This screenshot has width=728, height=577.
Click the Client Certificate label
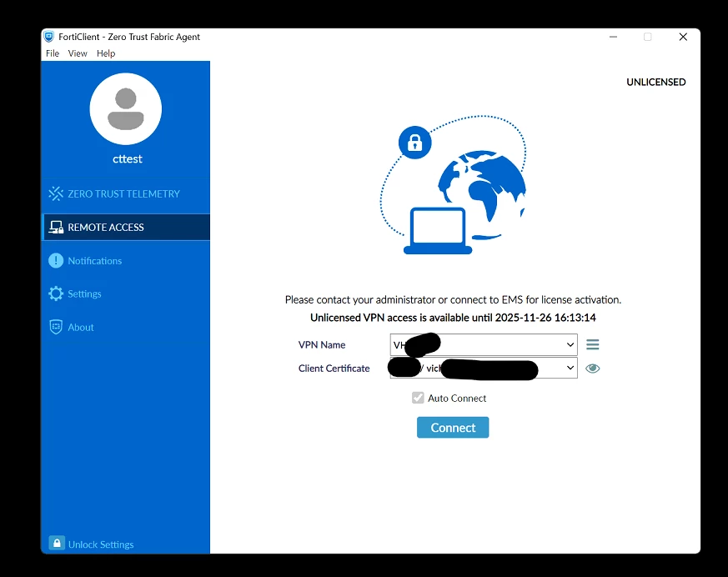pos(334,369)
